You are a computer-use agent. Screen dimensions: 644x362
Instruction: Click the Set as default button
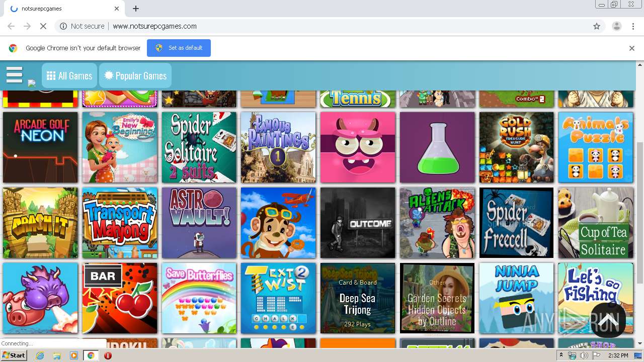pos(179,48)
